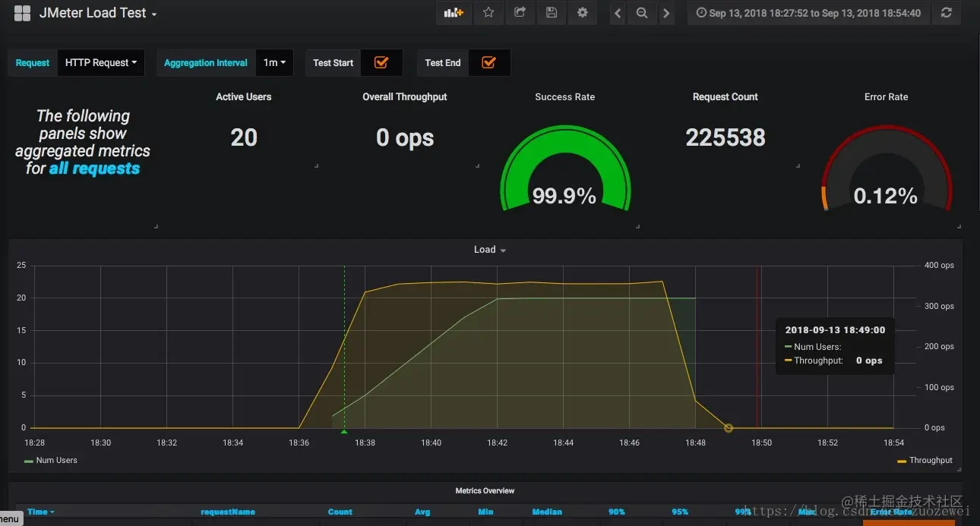980x526 pixels.
Task: Open the Aggregation Interval 1m dropdown
Action: click(x=274, y=63)
